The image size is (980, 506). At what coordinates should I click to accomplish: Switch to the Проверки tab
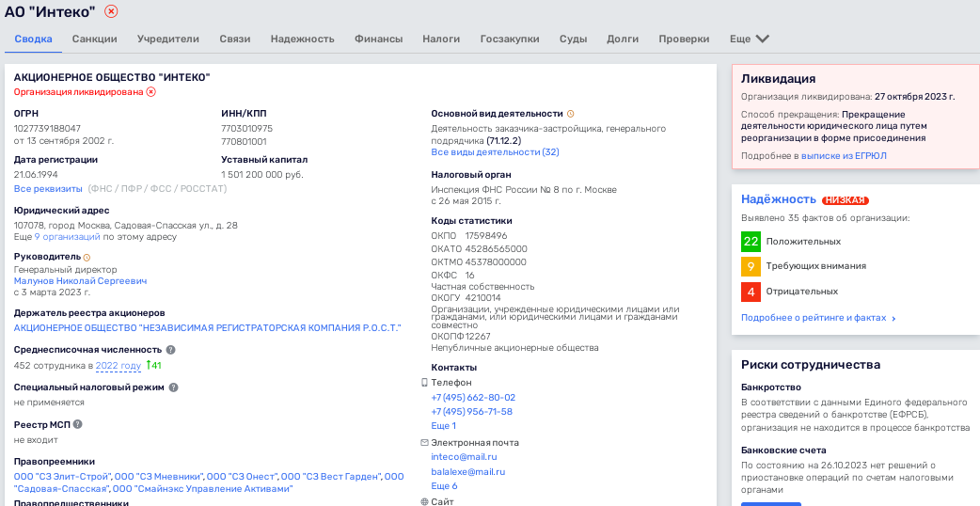[x=684, y=39]
